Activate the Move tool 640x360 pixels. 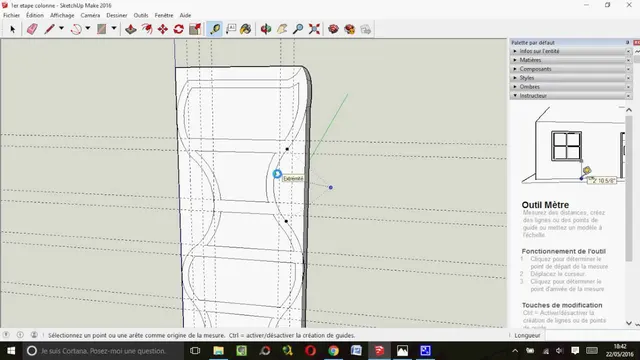coord(163,29)
